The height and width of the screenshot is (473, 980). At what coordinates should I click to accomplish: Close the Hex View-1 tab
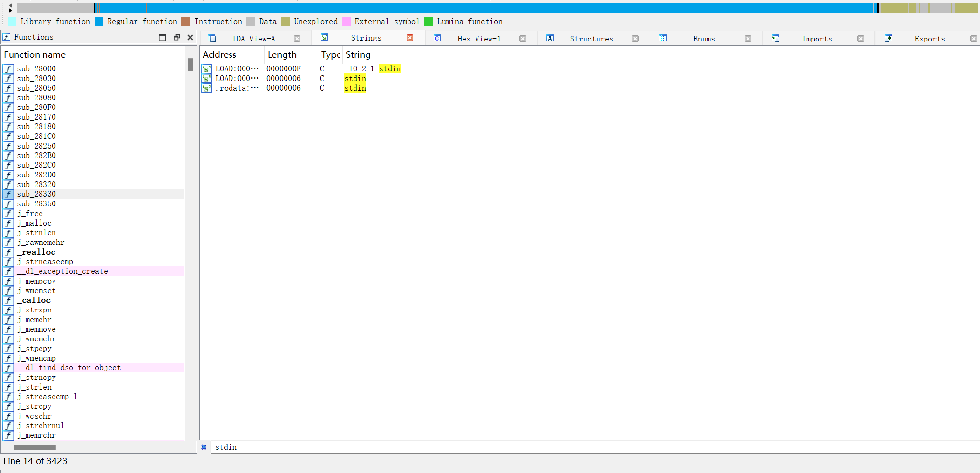[523, 39]
